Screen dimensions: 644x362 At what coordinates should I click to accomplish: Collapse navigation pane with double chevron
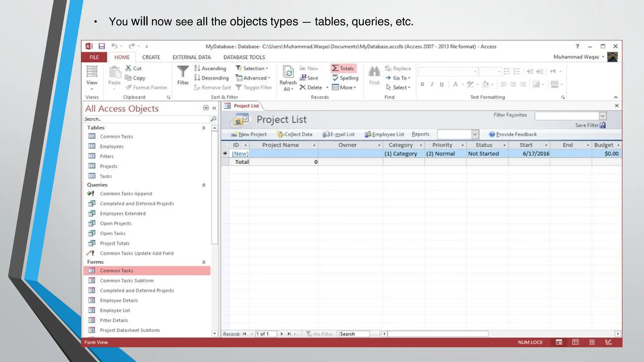pyautogui.click(x=214, y=108)
